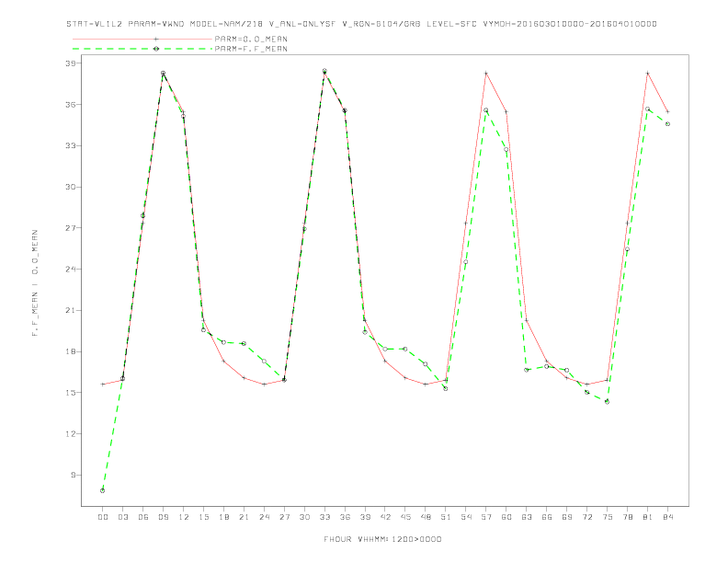Click x-axis tick label 45
Image resolution: width=728 pixels, height=563 pixels.
tap(405, 517)
